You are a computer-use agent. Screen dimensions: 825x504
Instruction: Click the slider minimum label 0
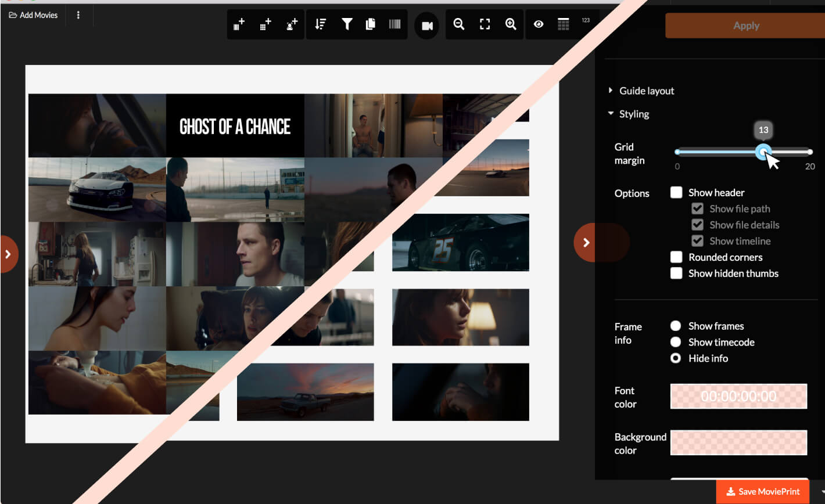pyautogui.click(x=677, y=166)
